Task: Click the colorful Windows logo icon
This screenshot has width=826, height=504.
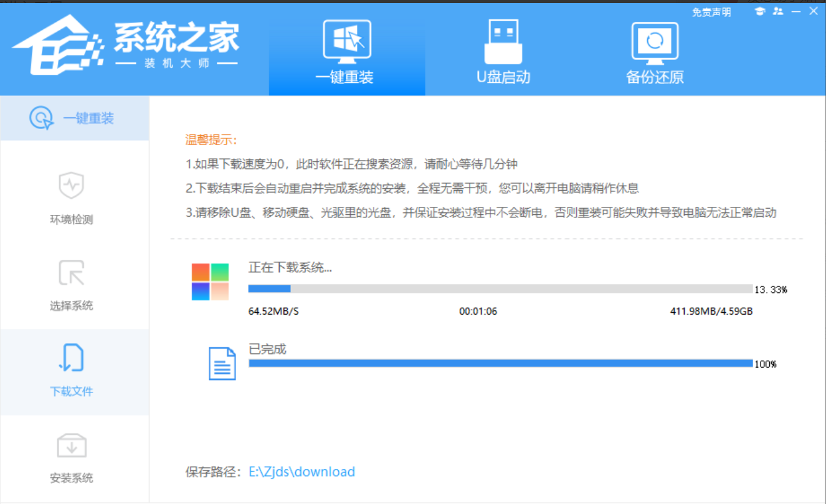Action: click(210, 282)
